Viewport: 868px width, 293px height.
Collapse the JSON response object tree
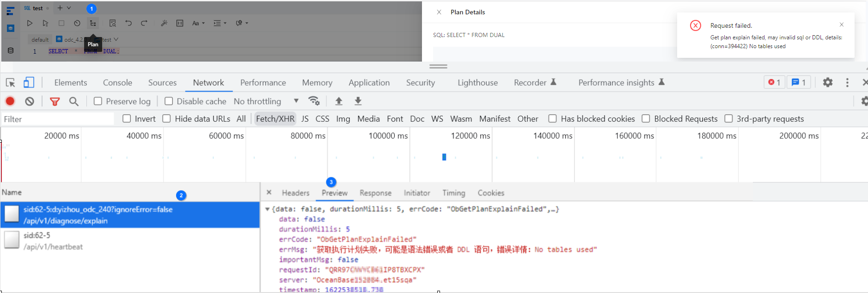point(267,209)
